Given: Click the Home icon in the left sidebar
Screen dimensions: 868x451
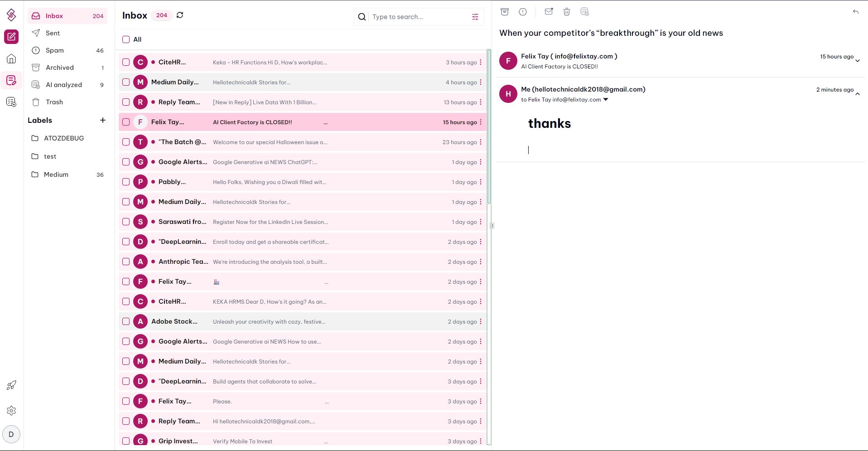Looking at the screenshot, I should click(x=11, y=58).
